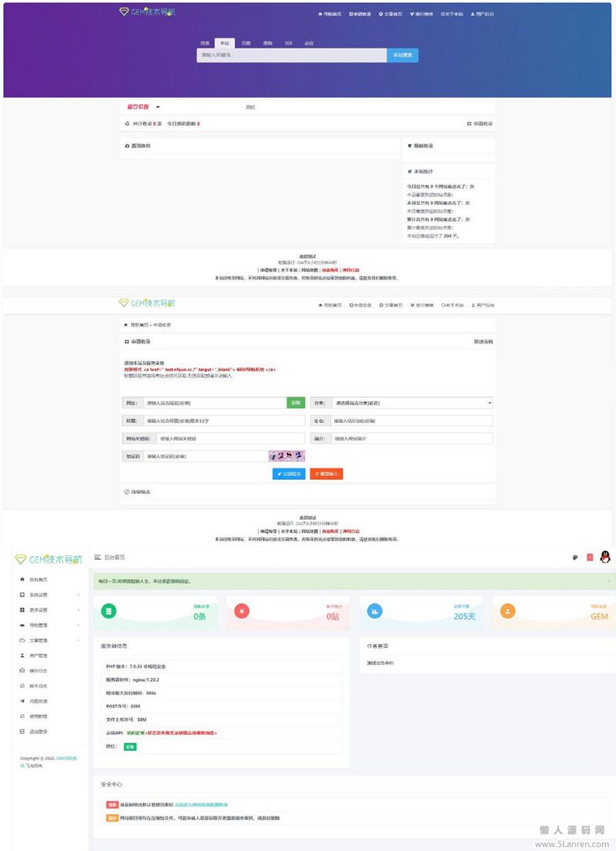
Task: Click the orange user icon on the GEM card
Action: tap(507, 611)
